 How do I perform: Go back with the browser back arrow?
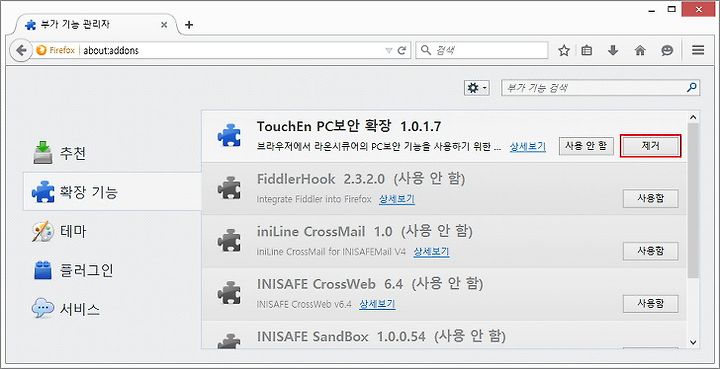[x=22, y=50]
